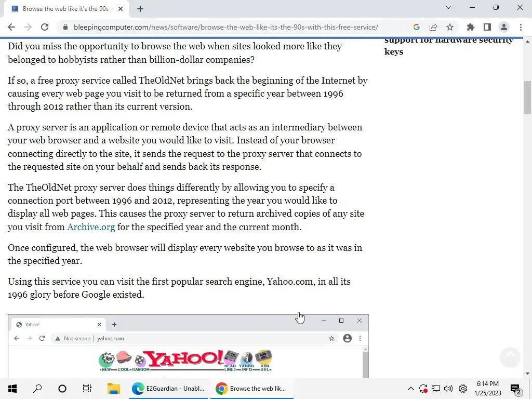This screenshot has height=399, width=532.
Task: Click the Google icon in address bar
Action: coord(417,27)
